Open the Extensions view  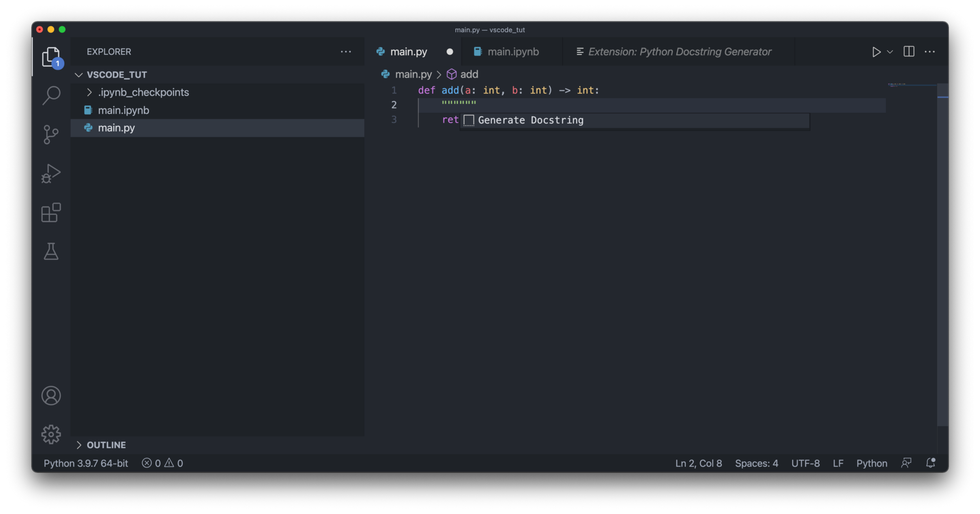tap(51, 213)
